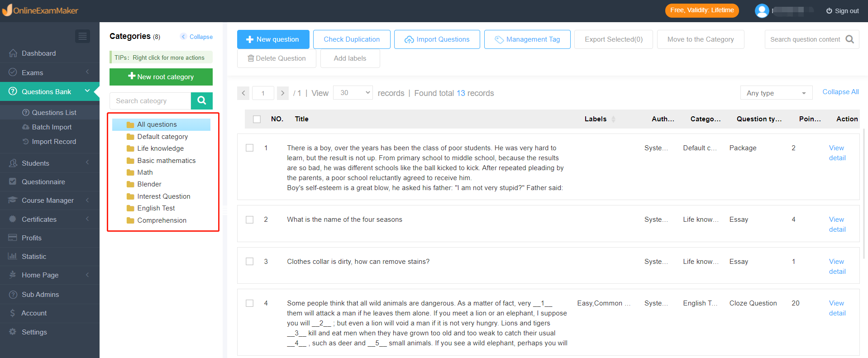Toggle the sidebar hamburger menu icon
Screen dimensions: 868x358
pos(82,36)
